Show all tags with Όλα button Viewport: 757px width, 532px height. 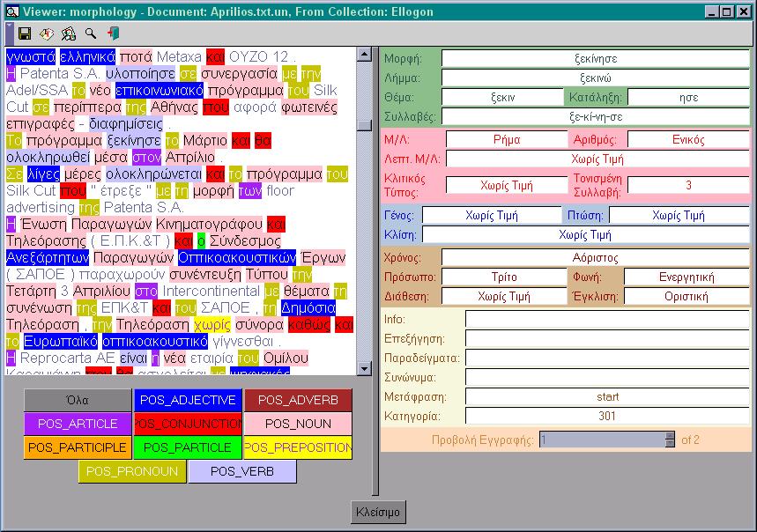point(78,400)
